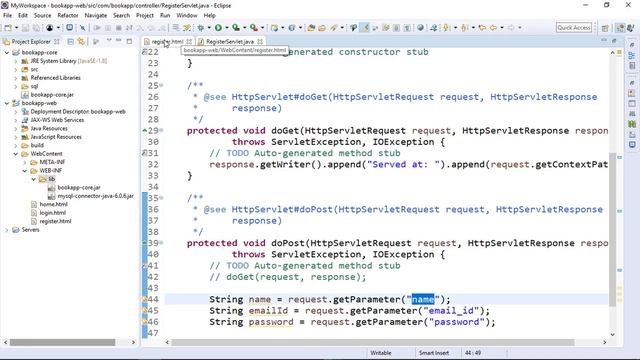The width and height of the screenshot is (640, 360).
Task: Click the Open Perspective icon
Action: 605,28
